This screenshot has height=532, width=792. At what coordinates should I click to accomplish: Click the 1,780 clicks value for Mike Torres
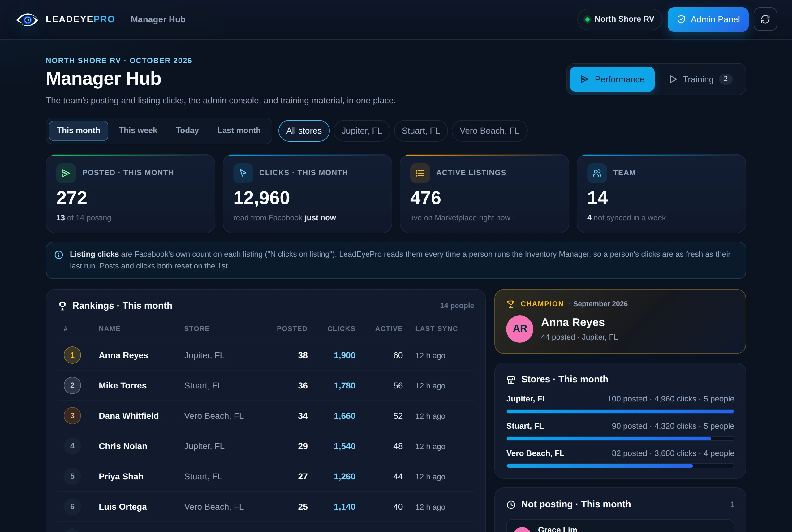[344, 385]
